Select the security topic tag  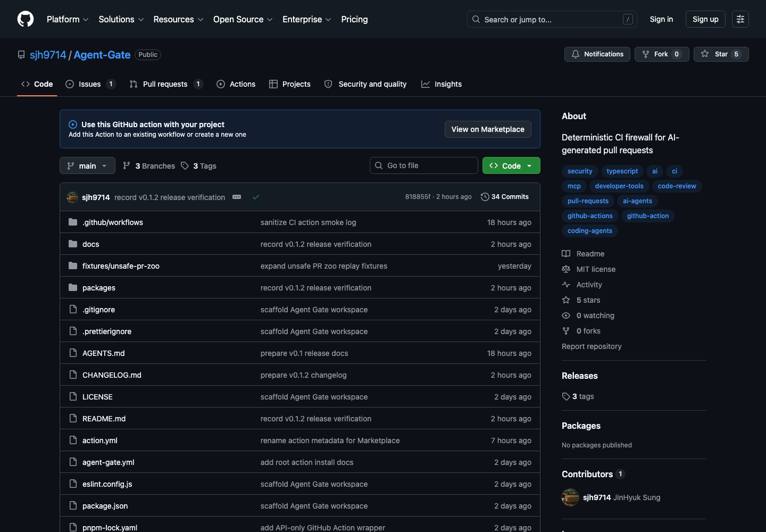pyautogui.click(x=580, y=171)
